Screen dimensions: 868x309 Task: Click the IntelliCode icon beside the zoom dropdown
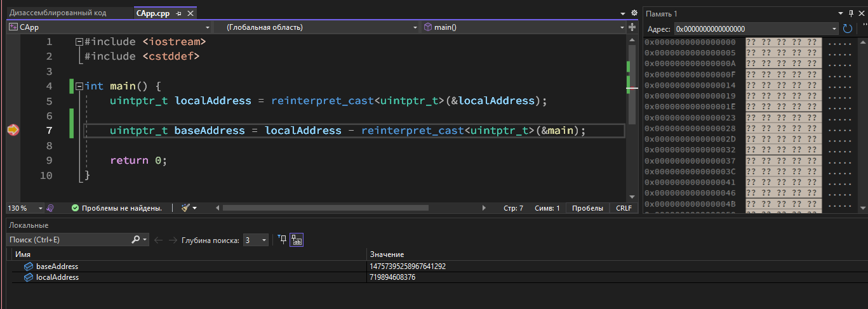[50, 208]
